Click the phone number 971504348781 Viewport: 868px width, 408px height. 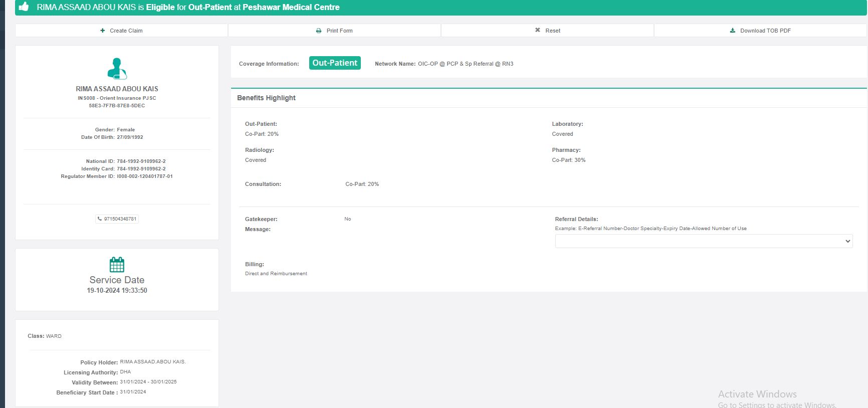[x=120, y=219]
